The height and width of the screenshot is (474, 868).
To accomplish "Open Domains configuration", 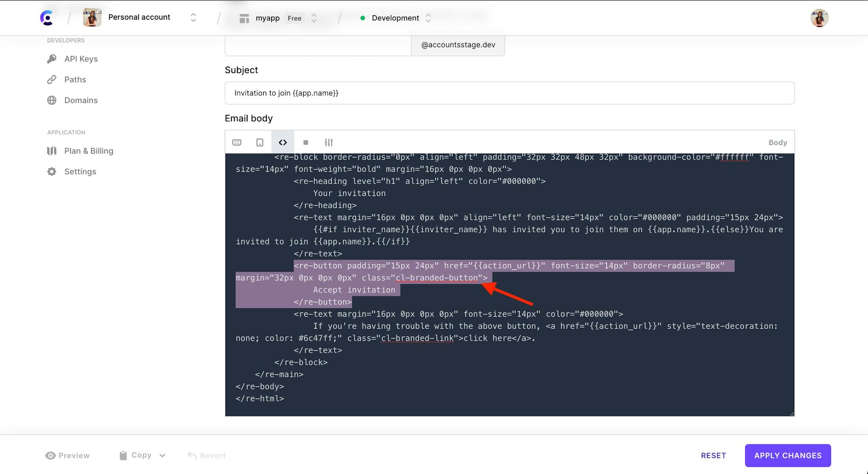I will 81,100.
